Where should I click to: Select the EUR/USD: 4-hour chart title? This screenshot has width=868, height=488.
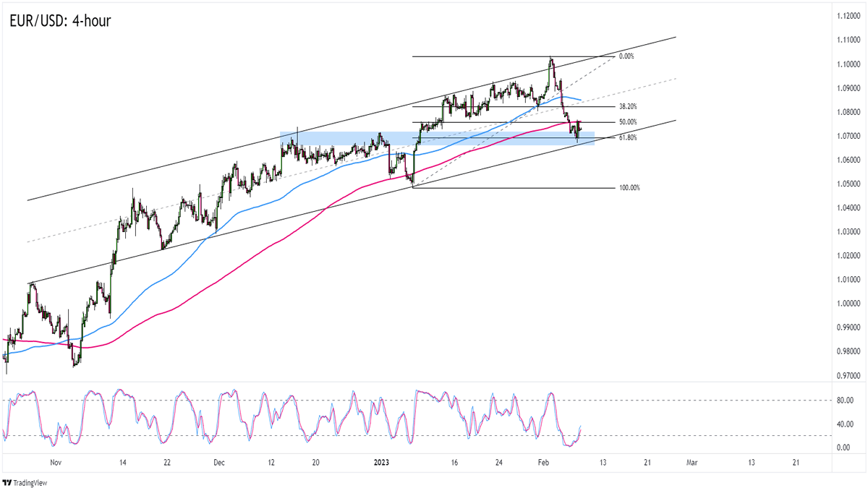61,21
